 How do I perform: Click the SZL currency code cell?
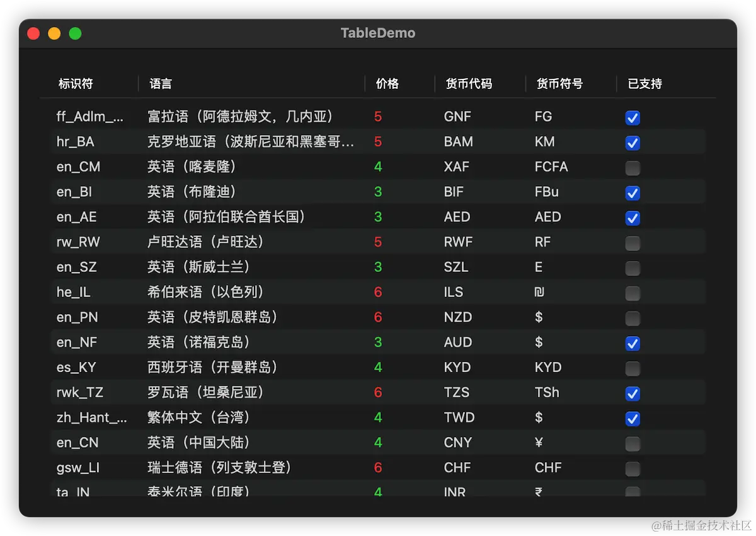pyautogui.click(x=456, y=267)
